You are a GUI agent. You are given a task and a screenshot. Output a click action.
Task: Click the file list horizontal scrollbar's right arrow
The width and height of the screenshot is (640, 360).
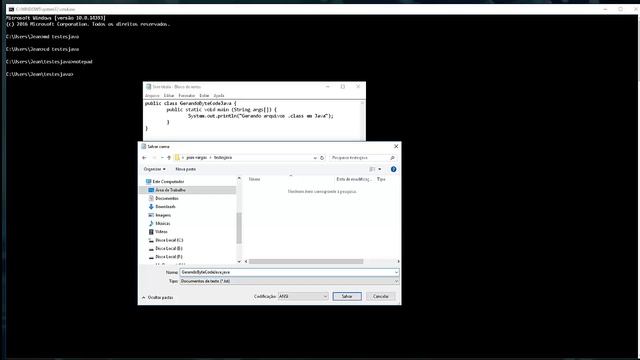click(x=398, y=262)
